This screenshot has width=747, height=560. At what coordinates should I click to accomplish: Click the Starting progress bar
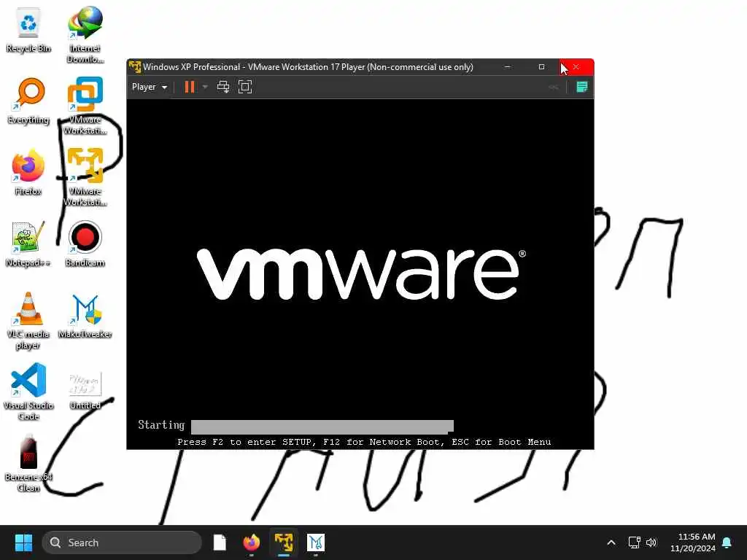(x=322, y=426)
